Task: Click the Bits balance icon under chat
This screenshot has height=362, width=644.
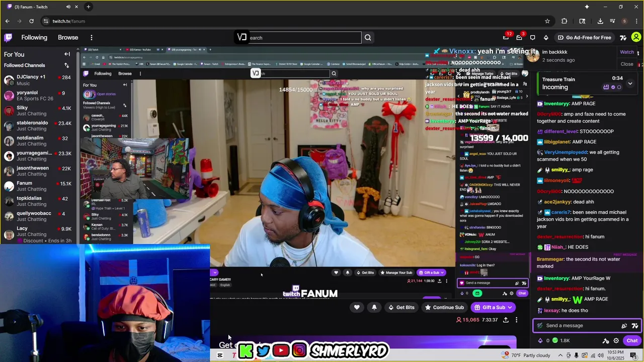Action: [540, 340]
